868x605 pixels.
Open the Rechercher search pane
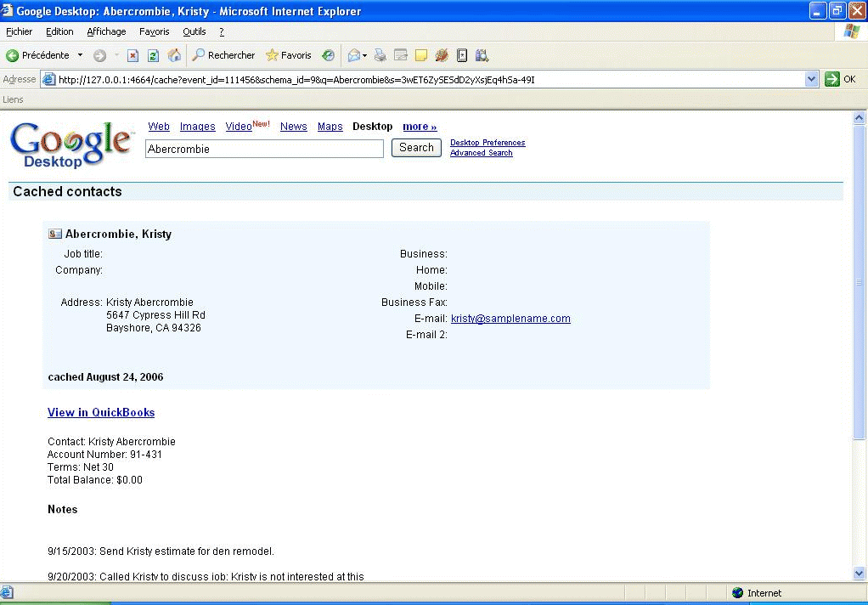click(223, 55)
